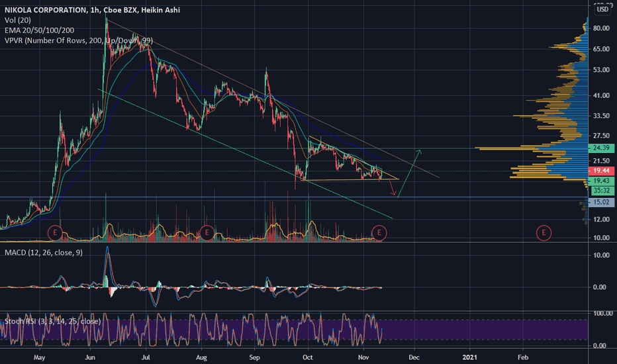
Task: Click the Aug label on time axis
Action: [201, 357]
